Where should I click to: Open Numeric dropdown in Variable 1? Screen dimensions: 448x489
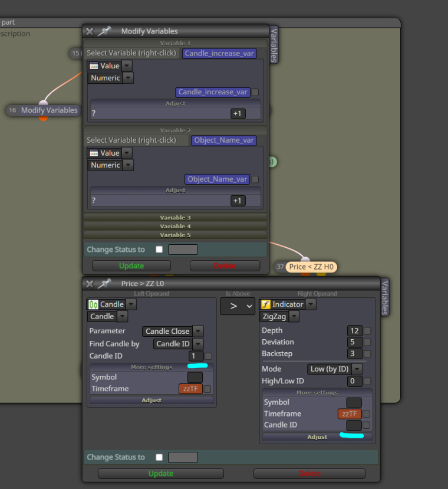tap(128, 78)
